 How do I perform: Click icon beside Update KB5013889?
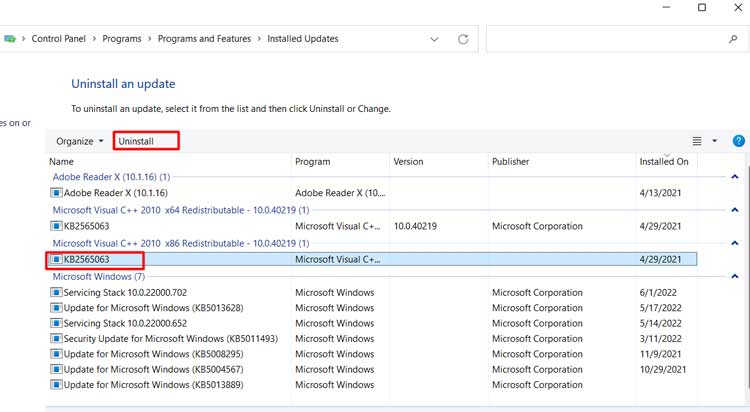click(56, 385)
